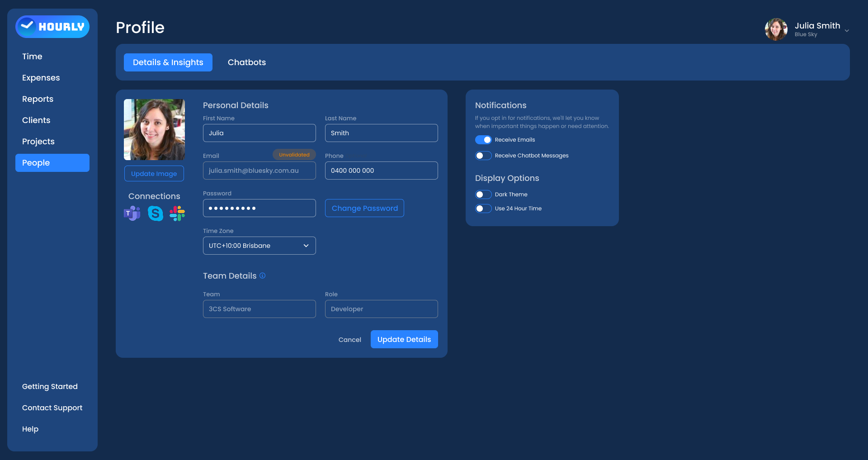This screenshot has height=460, width=868.
Task: Click the Change Password button
Action: (364, 208)
